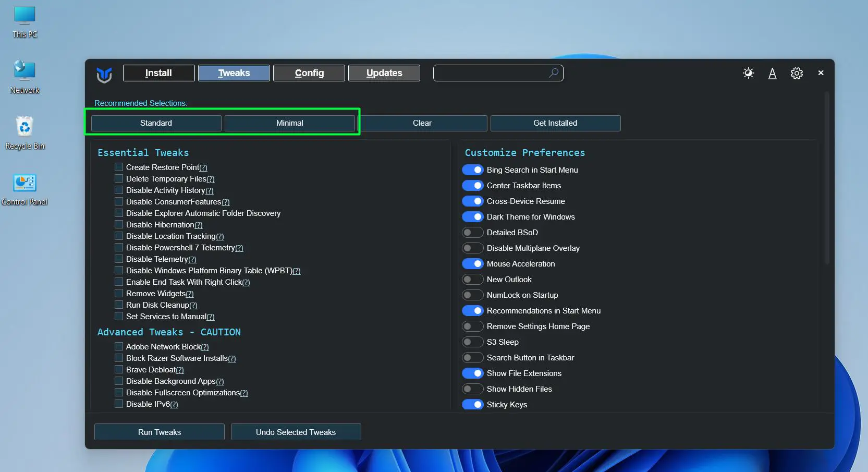Switch to the Install tab

(158, 73)
